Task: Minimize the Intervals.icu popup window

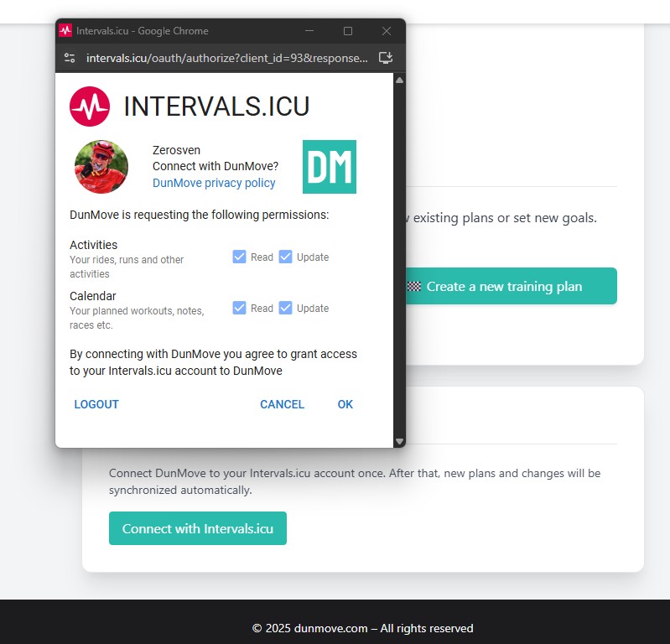Action: pyautogui.click(x=309, y=31)
